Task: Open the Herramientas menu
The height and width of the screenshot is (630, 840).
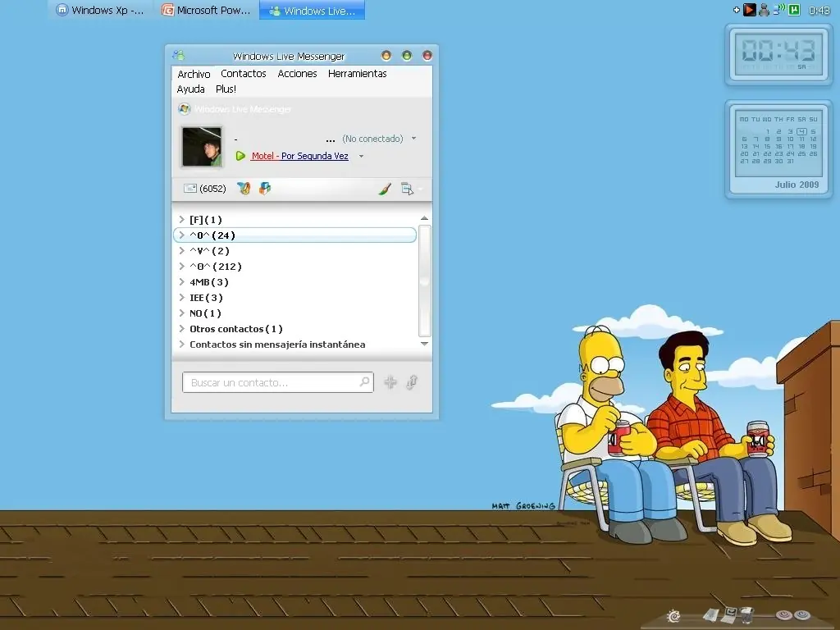Action: (x=358, y=73)
